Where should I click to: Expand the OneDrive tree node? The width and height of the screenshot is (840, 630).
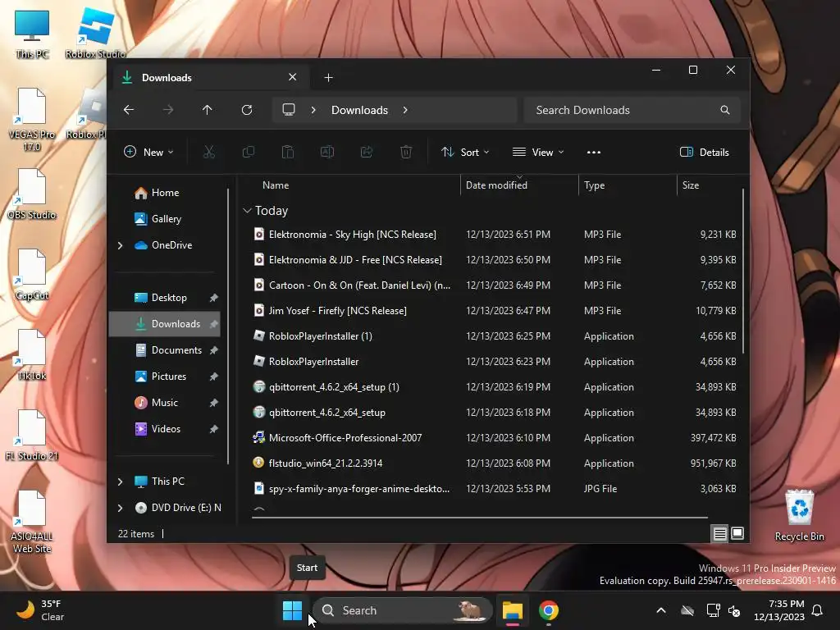point(120,245)
